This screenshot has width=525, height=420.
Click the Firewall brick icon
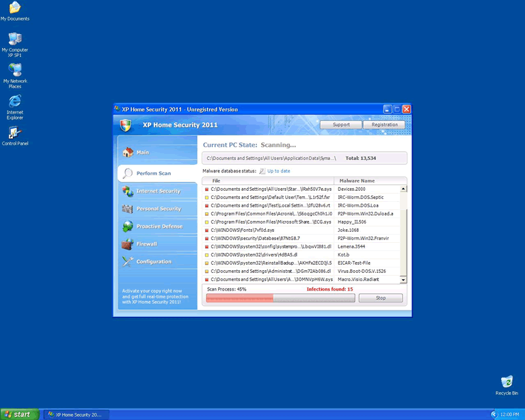127,244
